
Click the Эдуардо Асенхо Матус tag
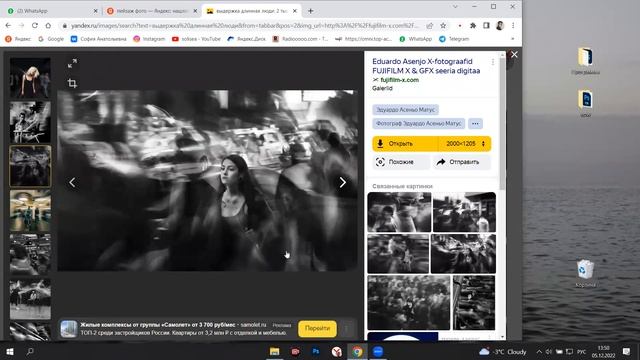(x=405, y=110)
